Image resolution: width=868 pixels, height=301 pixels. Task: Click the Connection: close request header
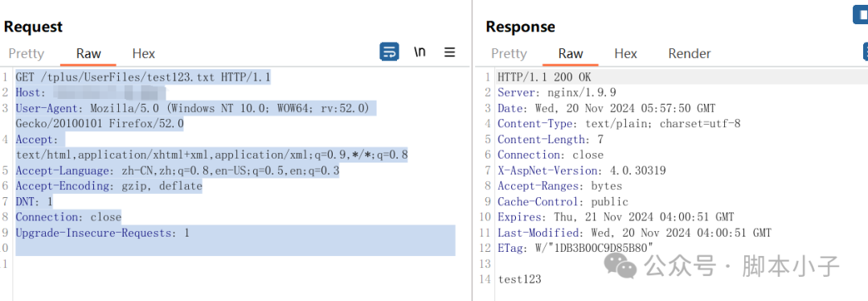click(x=68, y=216)
